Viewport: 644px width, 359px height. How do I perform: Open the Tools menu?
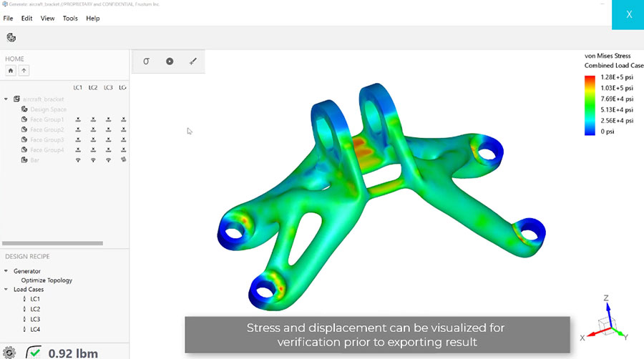pos(70,18)
